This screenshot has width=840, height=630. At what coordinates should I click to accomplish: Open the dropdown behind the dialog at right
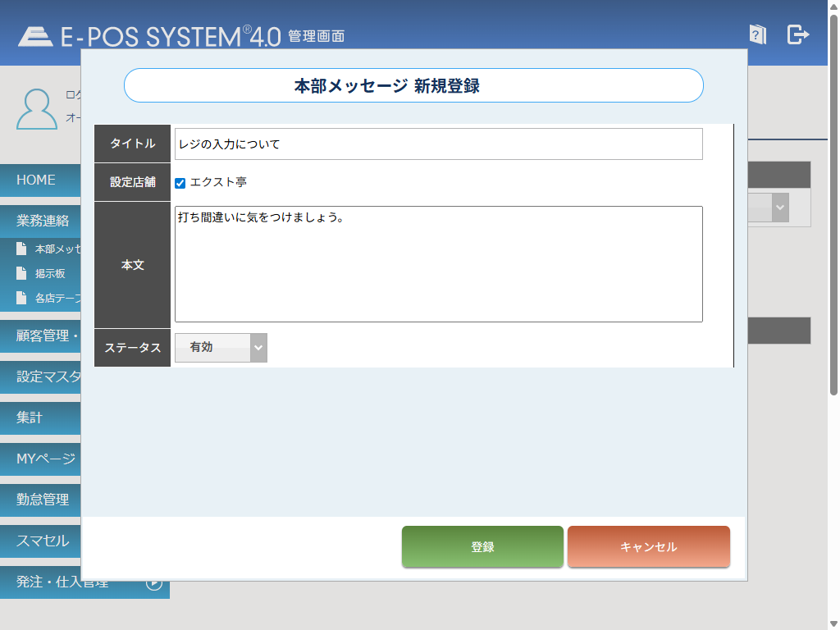click(779, 208)
